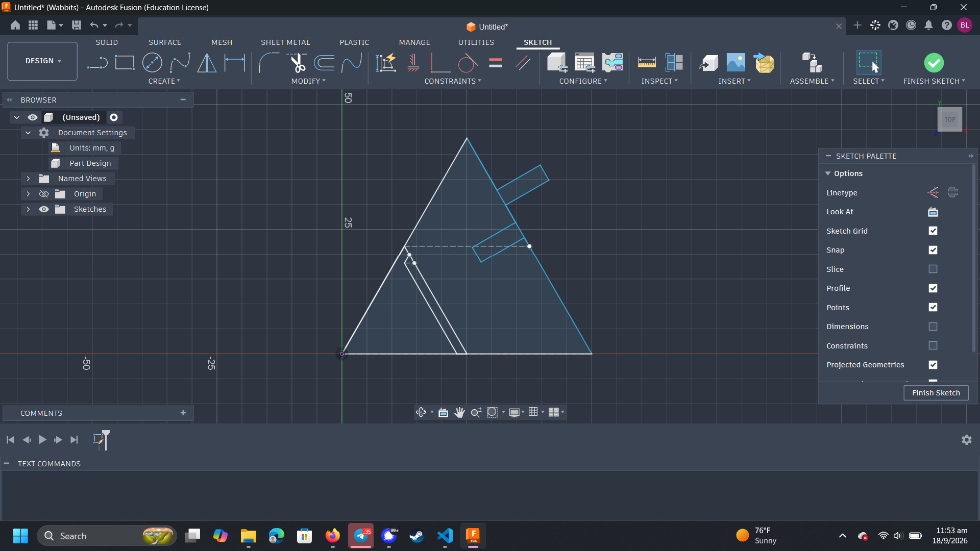
Task: Click the Finish Sketch button in palette
Action: [936, 393]
